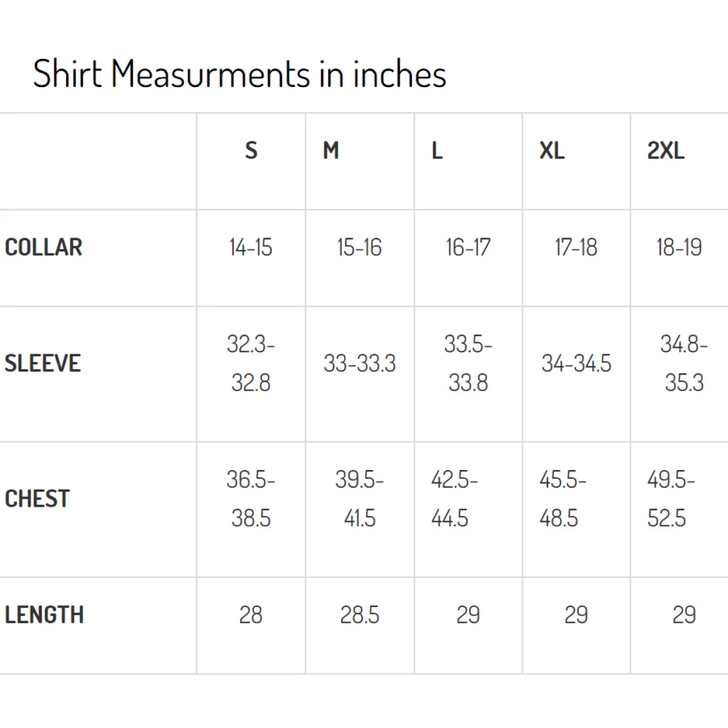Select the 2XL size column header

(666, 151)
